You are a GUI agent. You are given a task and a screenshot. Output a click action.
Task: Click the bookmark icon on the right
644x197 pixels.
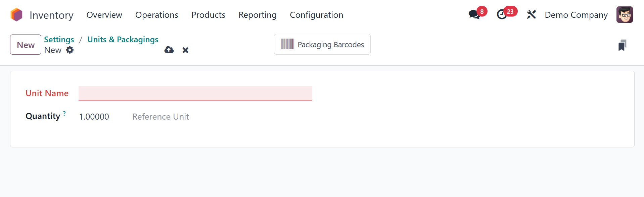coord(622,45)
